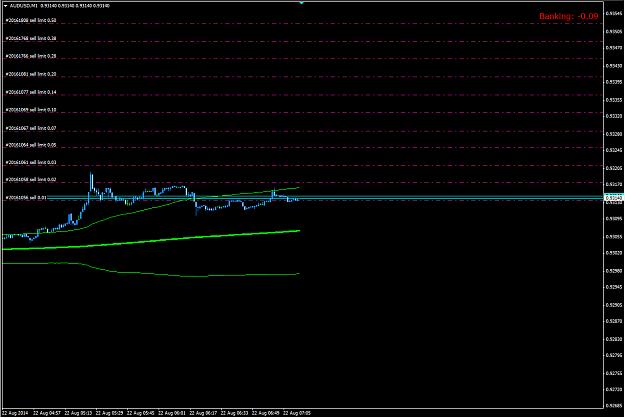Select the open sell 0.01 order label
The height and width of the screenshot is (418, 625).
(x=26, y=197)
